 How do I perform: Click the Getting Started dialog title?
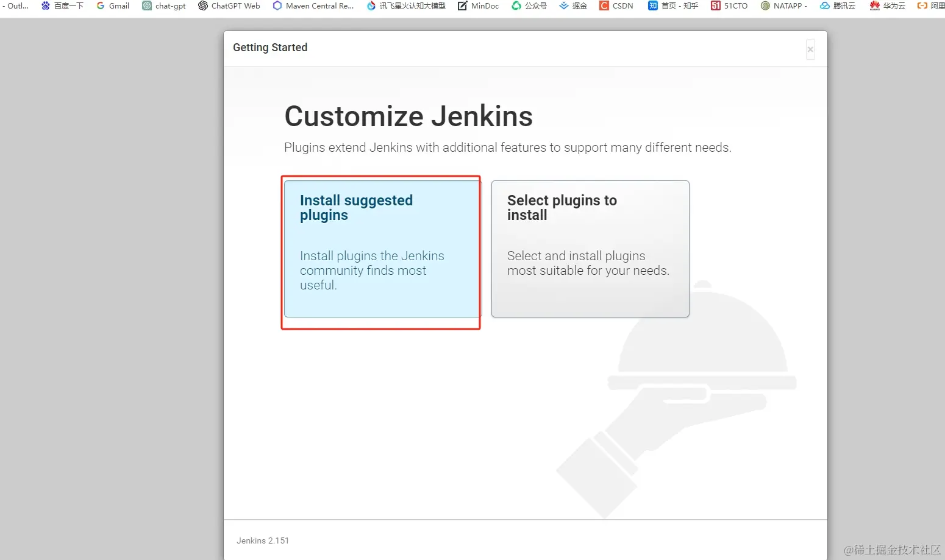point(270,48)
